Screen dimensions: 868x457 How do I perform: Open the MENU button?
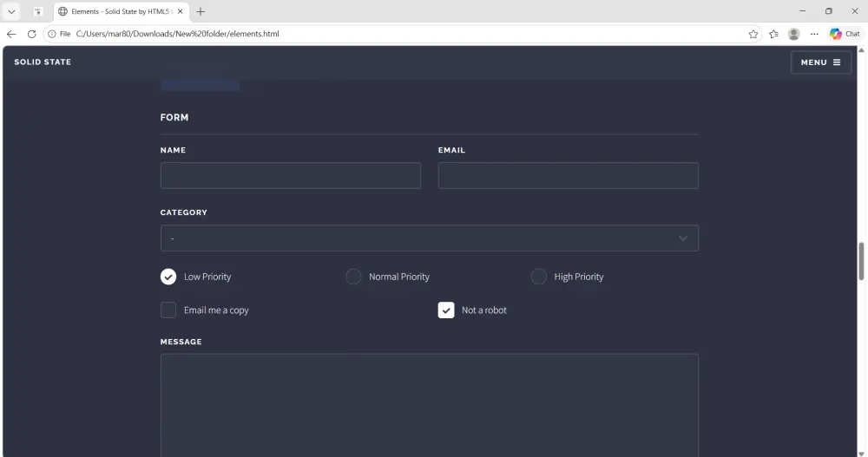tap(821, 62)
